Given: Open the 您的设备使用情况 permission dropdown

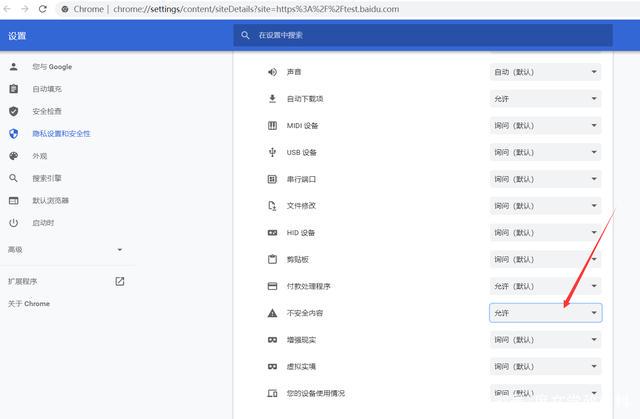Looking at the screenshot, I should pos(545,393).
